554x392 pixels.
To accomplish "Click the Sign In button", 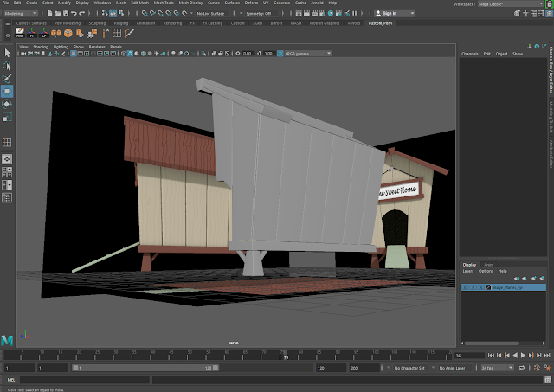I will click(389, 14).
